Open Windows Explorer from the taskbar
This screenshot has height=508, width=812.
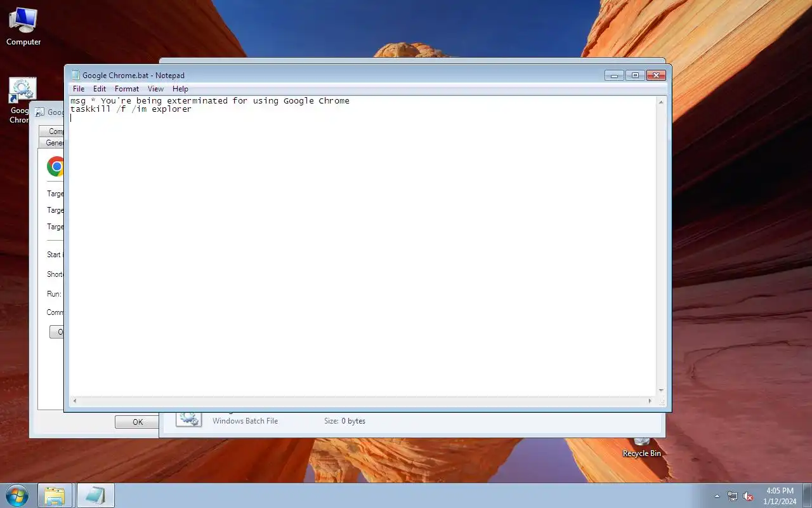[55, 495]
